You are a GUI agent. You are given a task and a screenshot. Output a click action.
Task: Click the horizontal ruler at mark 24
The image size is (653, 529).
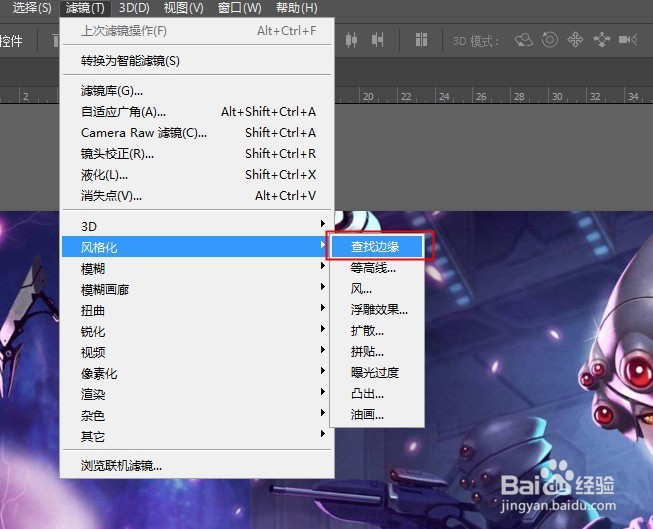444,97
